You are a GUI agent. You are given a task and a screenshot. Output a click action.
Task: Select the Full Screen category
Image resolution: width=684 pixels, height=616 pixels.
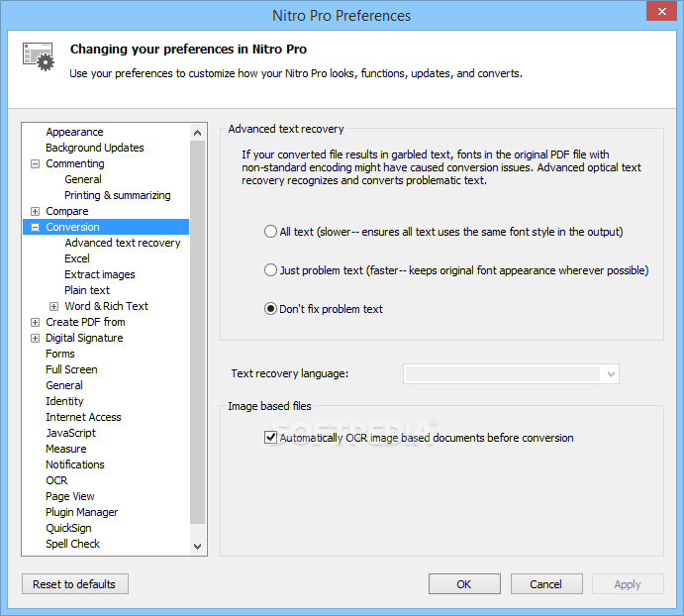(x=71, y=369)
